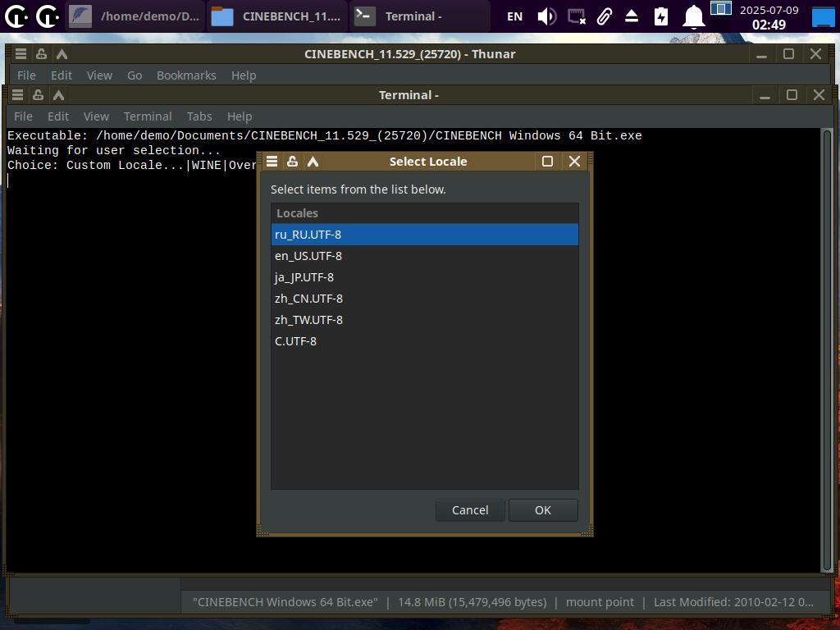
Task: Open the Terminal menu in Terminal window
Action: 148,116
